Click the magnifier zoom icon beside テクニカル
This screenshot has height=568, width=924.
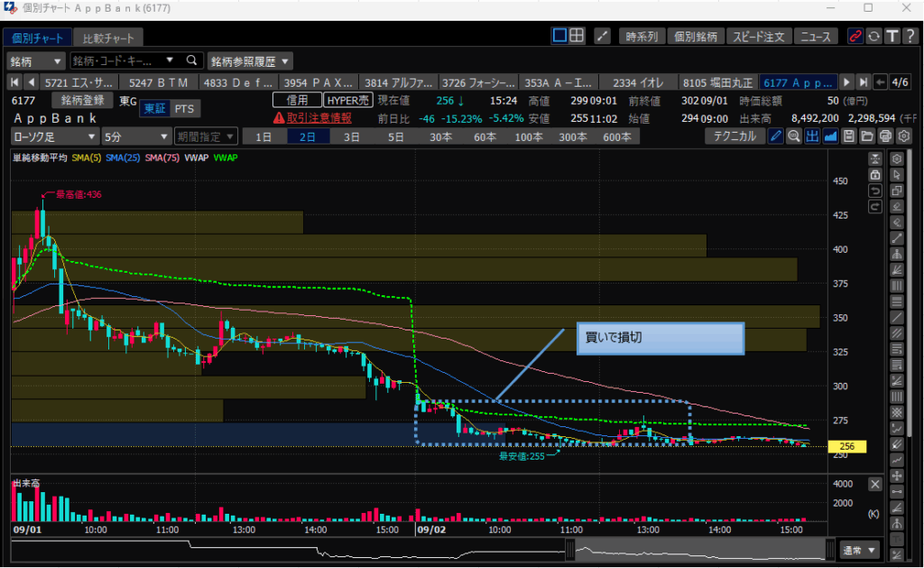coord(794,136)
